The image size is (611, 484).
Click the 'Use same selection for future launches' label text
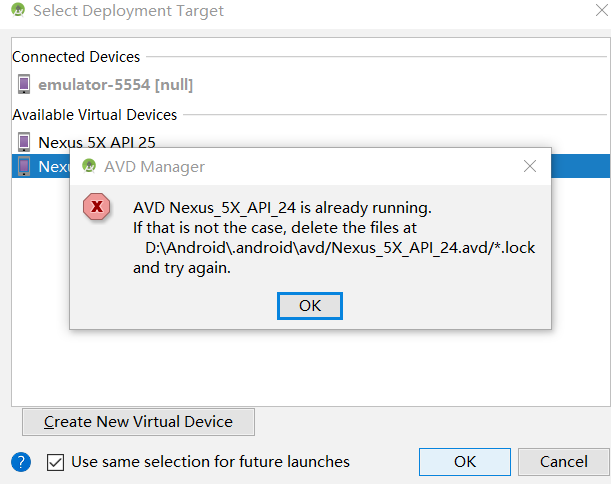210,462
